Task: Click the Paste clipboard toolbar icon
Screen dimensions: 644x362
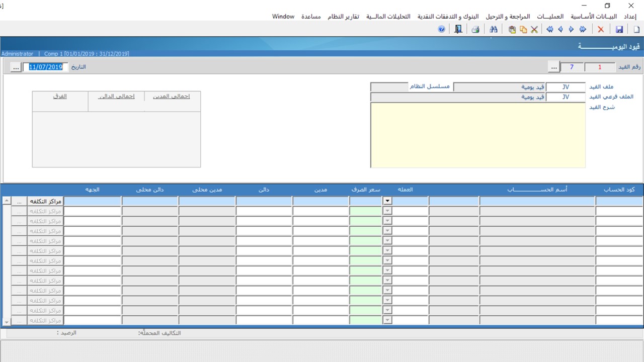Action: point(512,30)
